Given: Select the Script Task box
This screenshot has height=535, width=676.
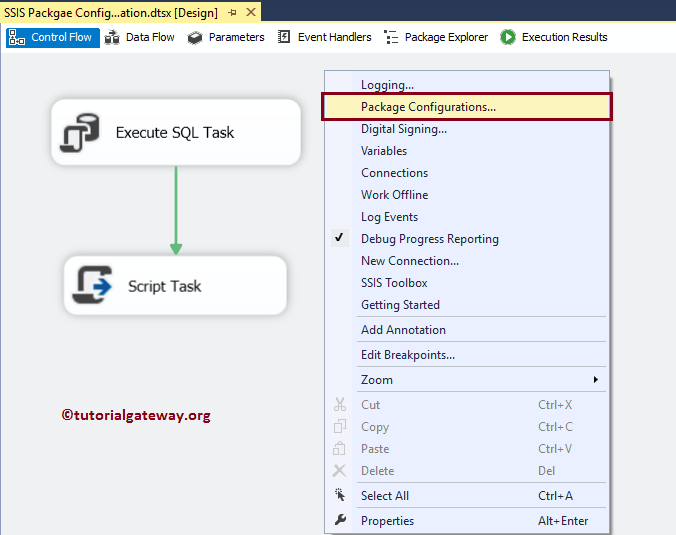Looking at the screenshot, I should [175, 285].
